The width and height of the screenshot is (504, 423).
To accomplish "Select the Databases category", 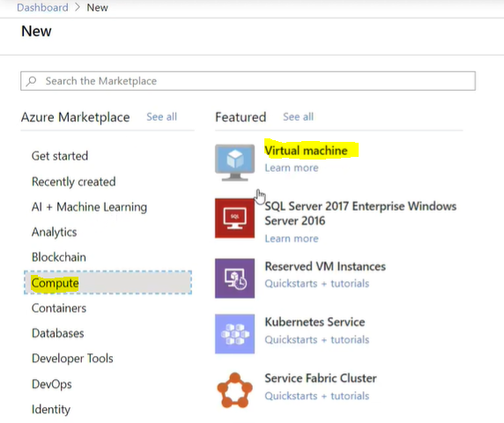I will coord(58,333).
